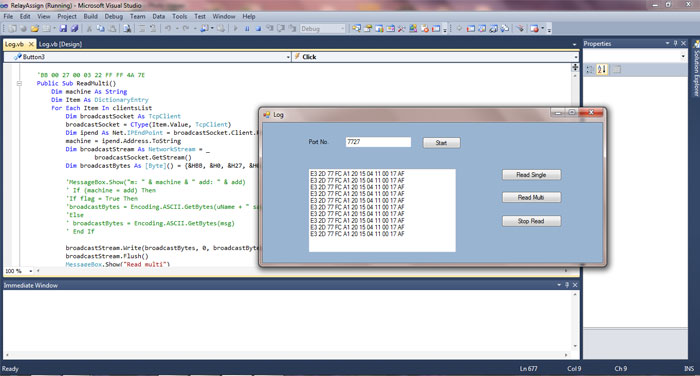700x376 pixels.
Task: Open the Team menu
Action: point(138,17)
